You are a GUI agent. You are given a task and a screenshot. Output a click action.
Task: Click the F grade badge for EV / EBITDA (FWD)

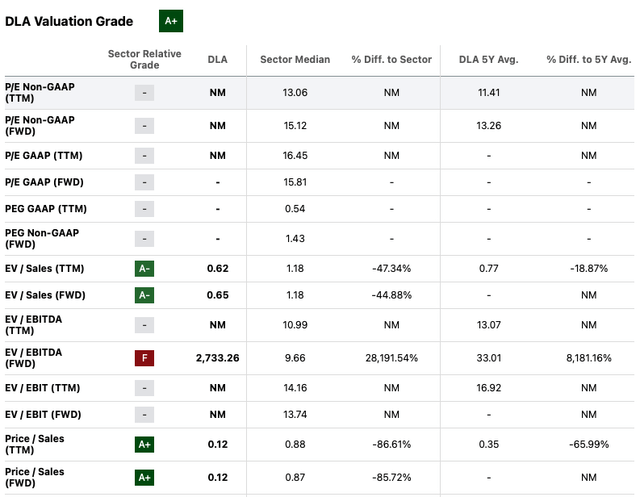click(x=144, y=358)
